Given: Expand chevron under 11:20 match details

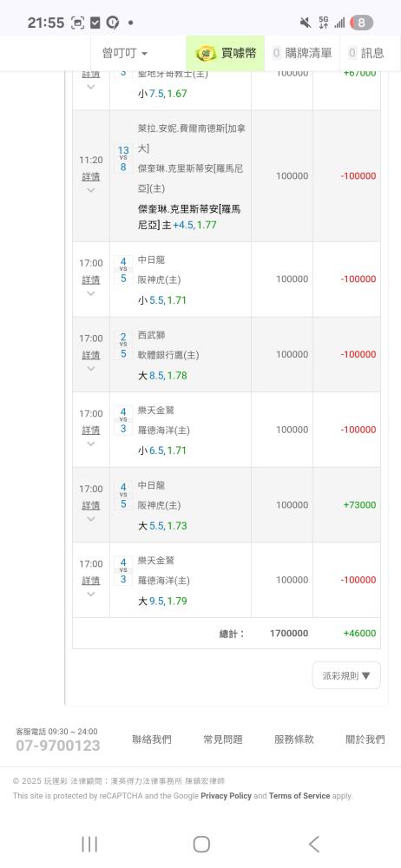Looking at the screenshot, I should click(91, 190).
